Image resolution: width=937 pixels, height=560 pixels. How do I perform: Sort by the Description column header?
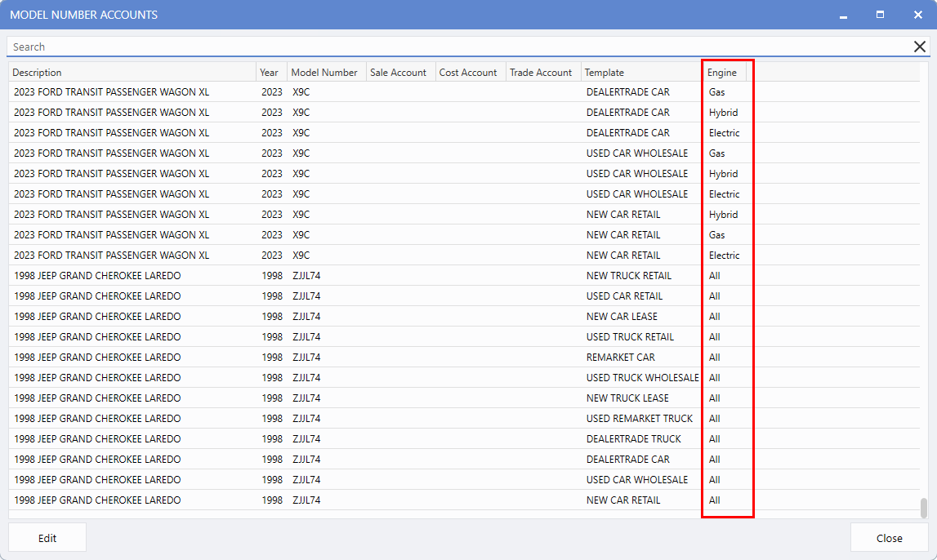click(x=132, y=72)
